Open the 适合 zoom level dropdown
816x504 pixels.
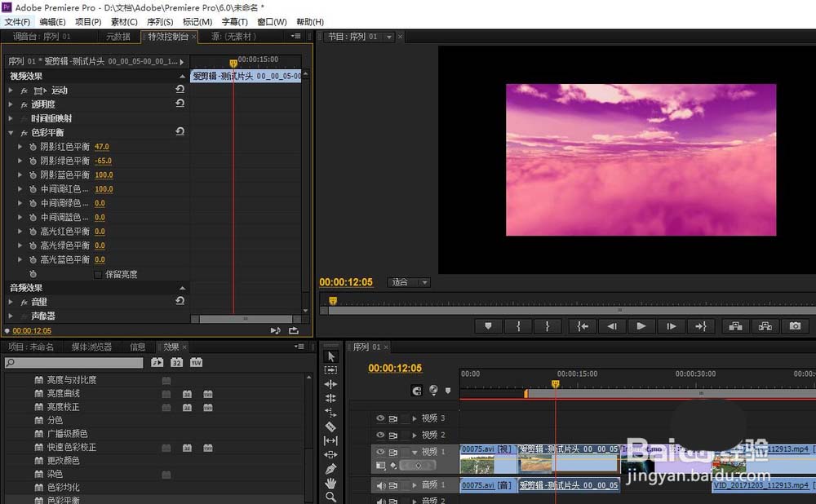[408, 282]
